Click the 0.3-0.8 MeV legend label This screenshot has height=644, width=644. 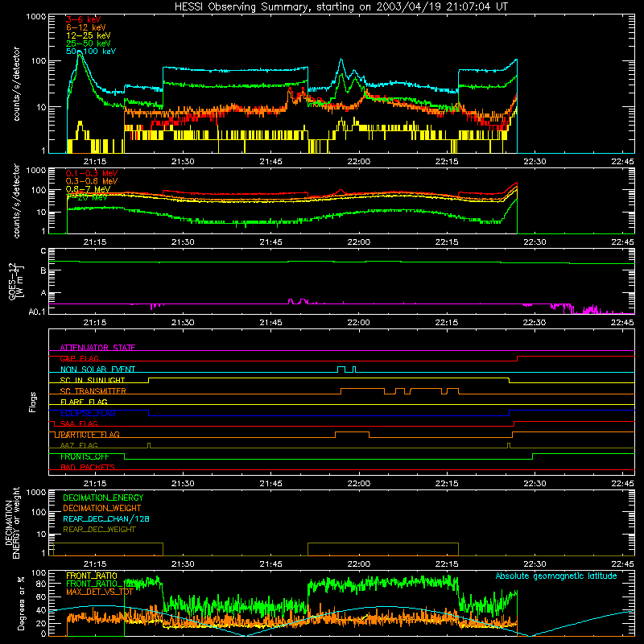[x=92, y=181]
